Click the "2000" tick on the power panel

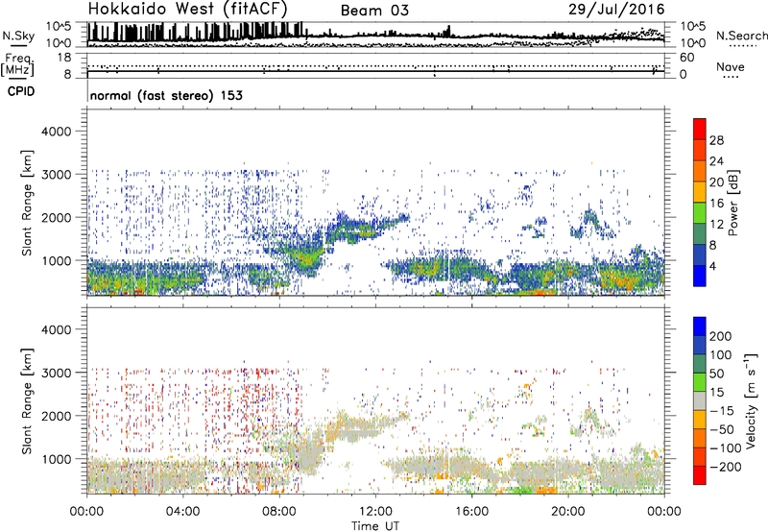56,217
